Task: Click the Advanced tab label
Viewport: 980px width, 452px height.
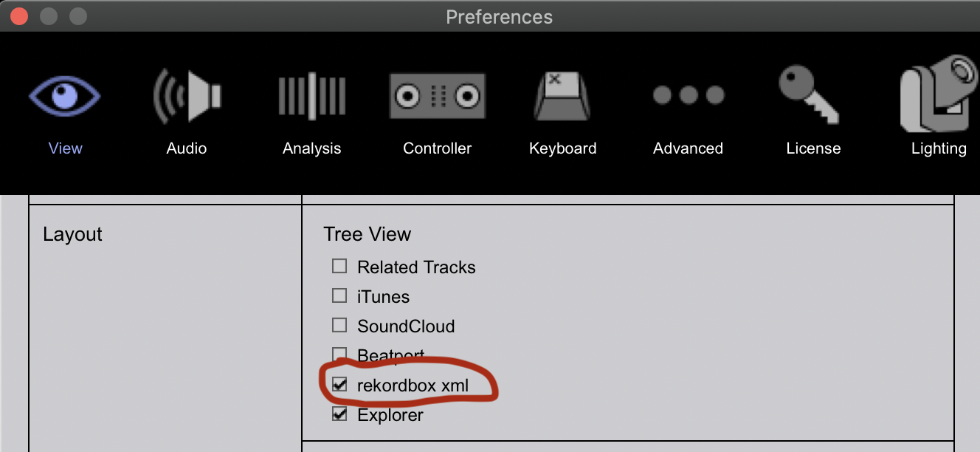Action: point(688,148)
